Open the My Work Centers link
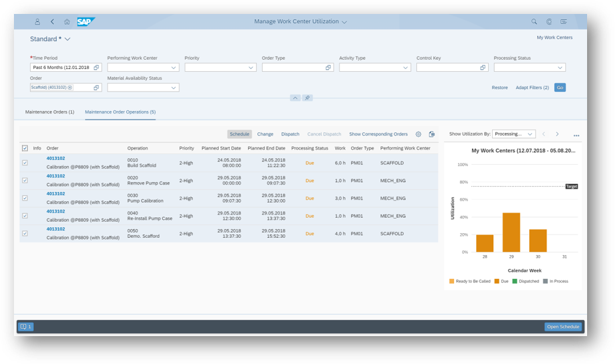Image resolution: width=615 pixels, height=364 pixels. pos(554,38)
